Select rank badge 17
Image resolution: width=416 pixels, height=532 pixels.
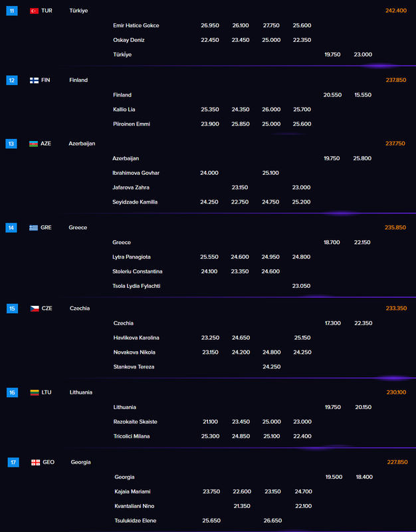tap(13, 462)
